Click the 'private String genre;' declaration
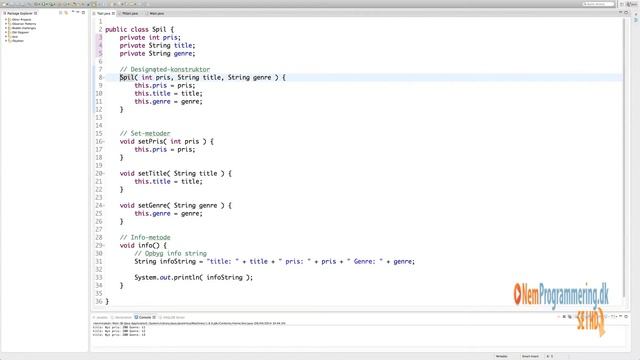Viewport: 640px width, 360px height. pyautogui.click(x=157, y=53)
